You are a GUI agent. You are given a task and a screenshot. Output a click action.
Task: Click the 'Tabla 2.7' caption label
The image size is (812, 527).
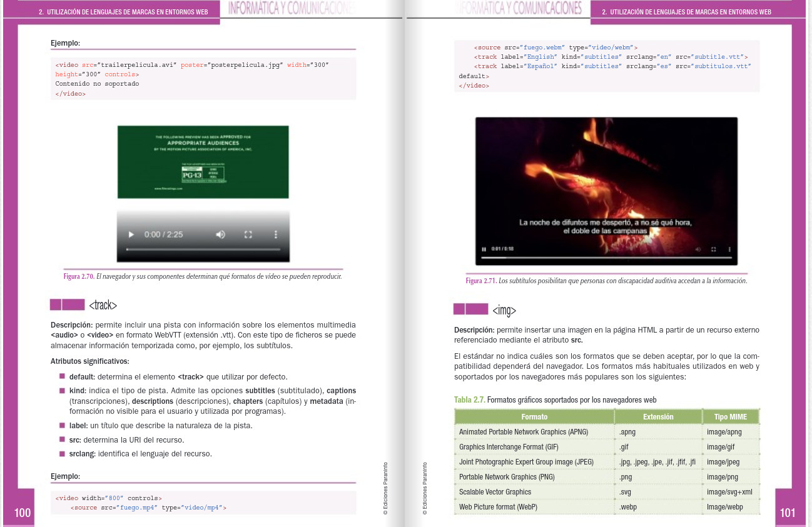click(469, 399)
